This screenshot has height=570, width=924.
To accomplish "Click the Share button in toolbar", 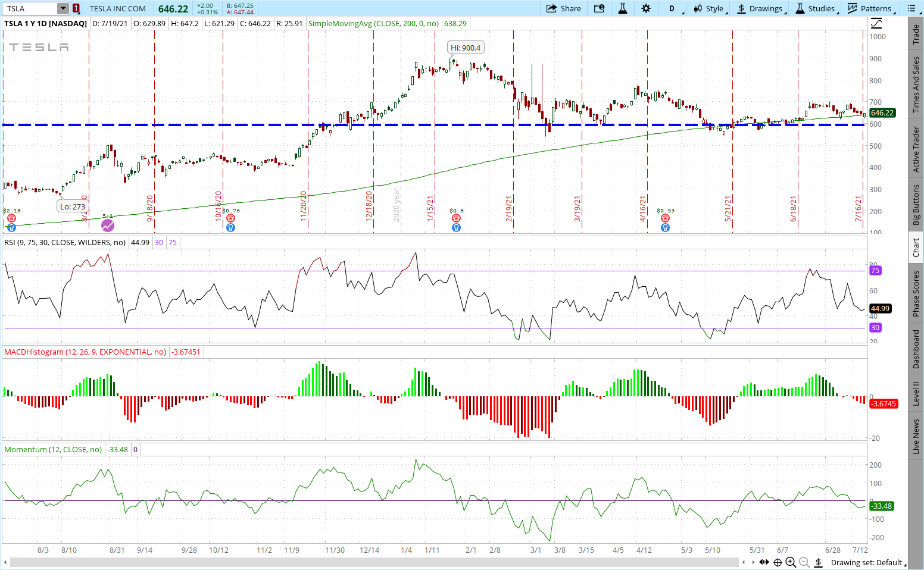I will [563, 8].
